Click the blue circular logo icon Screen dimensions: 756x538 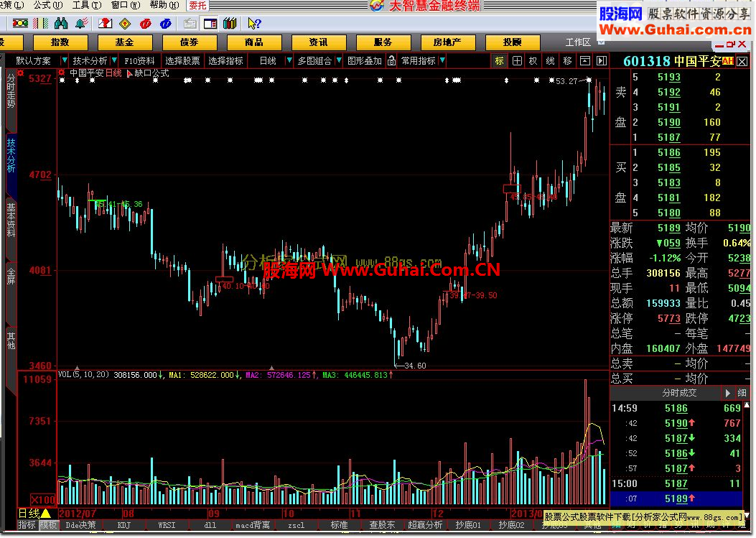pos(165,23)
